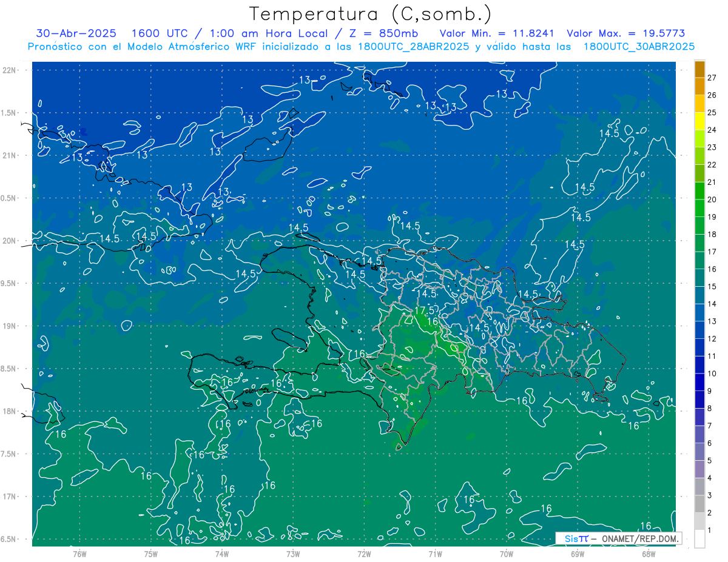This screenshot has height=562, width=728.
Task: Pick the yellow swatch between 24 and 25
Action: [x=699, y=121]
